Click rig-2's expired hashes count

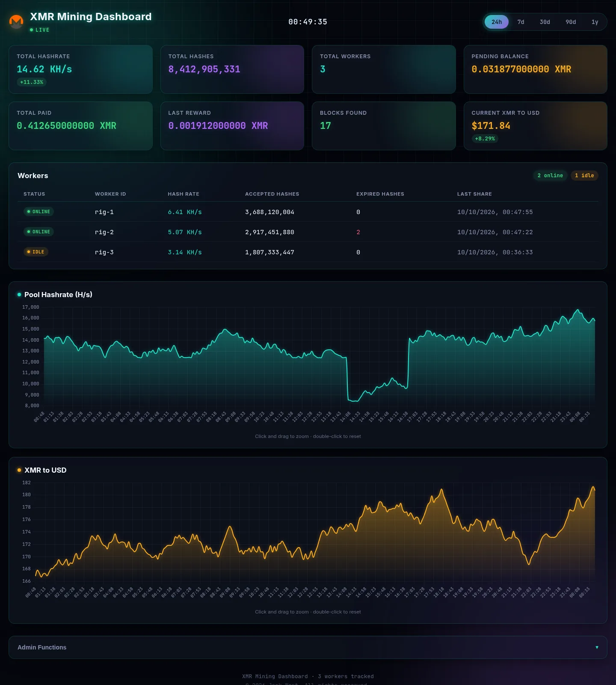click(x=358, y=232)
